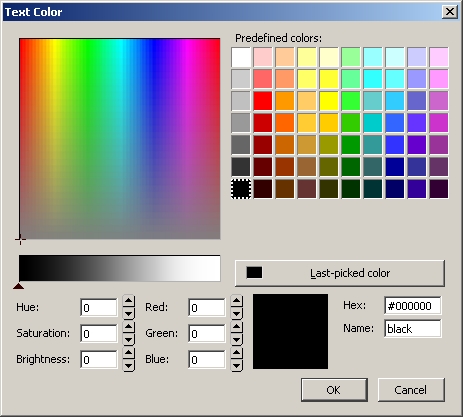Pick a color in the rainbow gradient field
Viewport: 463px width, 417px height.
[x=120, y=139]
